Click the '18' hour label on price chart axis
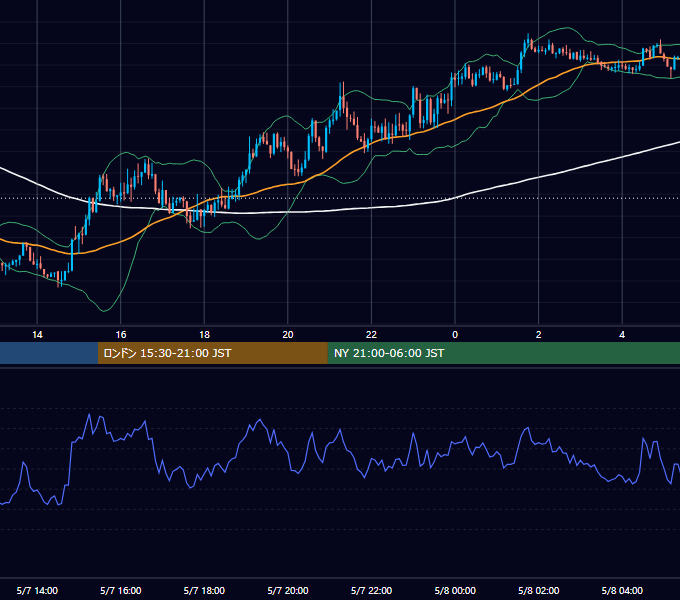This screenshot has width=680, height=600. click(204, 335)
